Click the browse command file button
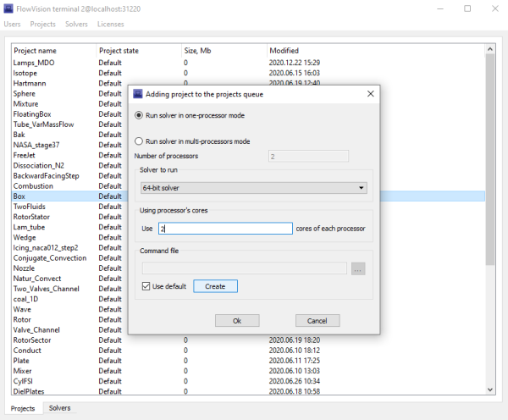Screen dimensions: 508x420 358,268
